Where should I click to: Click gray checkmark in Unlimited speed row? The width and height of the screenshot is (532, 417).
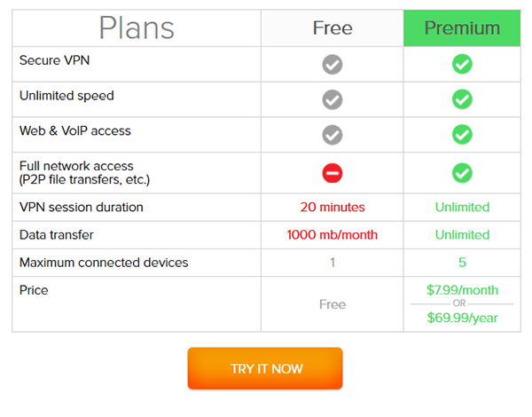[332, 99]
